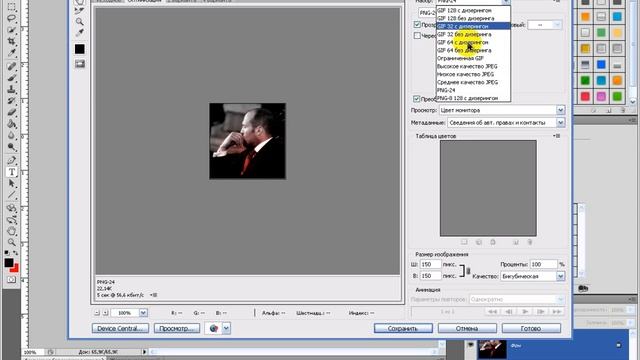Choose Ограниченная GIF preset
640x360 pixels.
473,58
